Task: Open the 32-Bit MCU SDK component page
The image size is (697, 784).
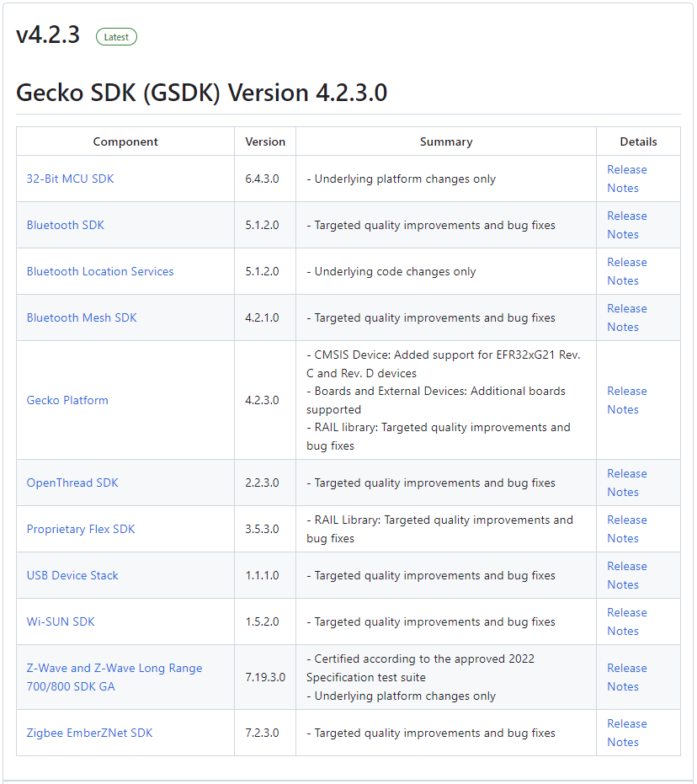Action: click(x=70, y=179)
